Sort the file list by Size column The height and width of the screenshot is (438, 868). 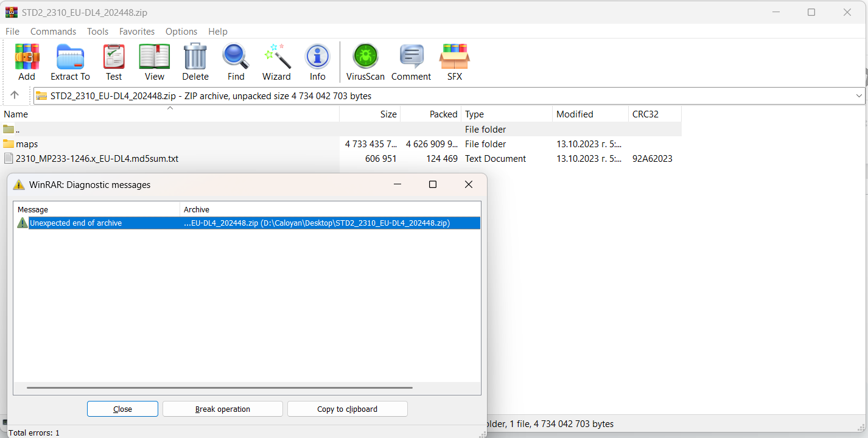(x=370, y=114)
